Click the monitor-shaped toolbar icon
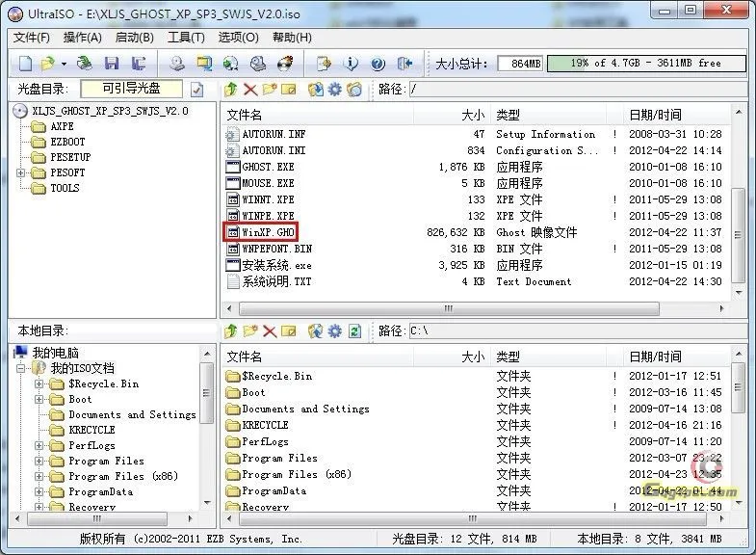This screenshot has width=756, height=555. [x=204, y=64]
